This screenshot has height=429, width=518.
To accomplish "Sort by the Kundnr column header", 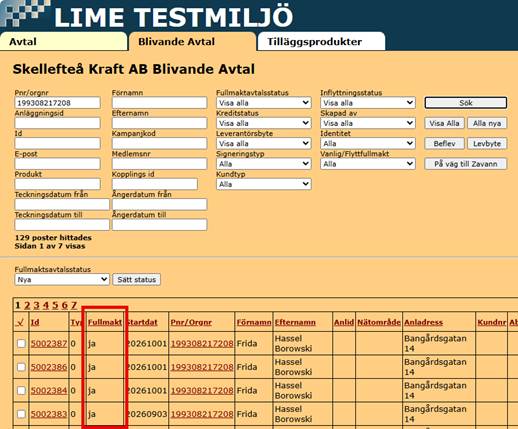I will pos(492,322).
